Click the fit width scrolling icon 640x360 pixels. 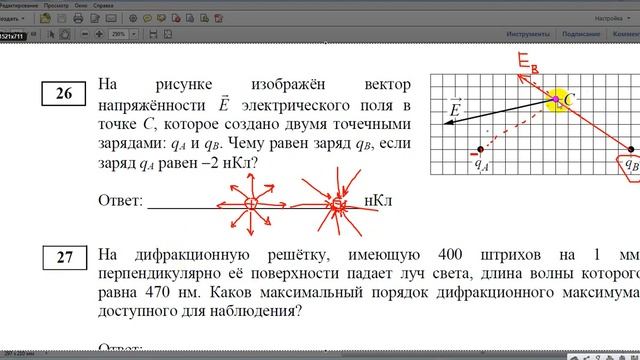(153, 34)
